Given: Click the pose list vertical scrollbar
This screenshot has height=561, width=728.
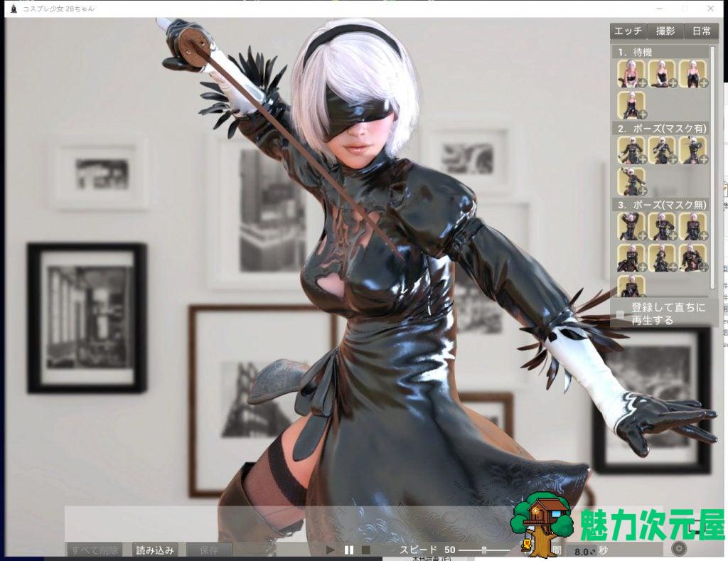Looking at the screenshot, I should (x=713, y=169).
